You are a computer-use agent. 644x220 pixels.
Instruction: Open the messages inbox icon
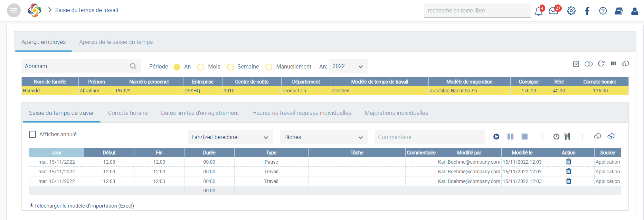(x=553, y=11)
